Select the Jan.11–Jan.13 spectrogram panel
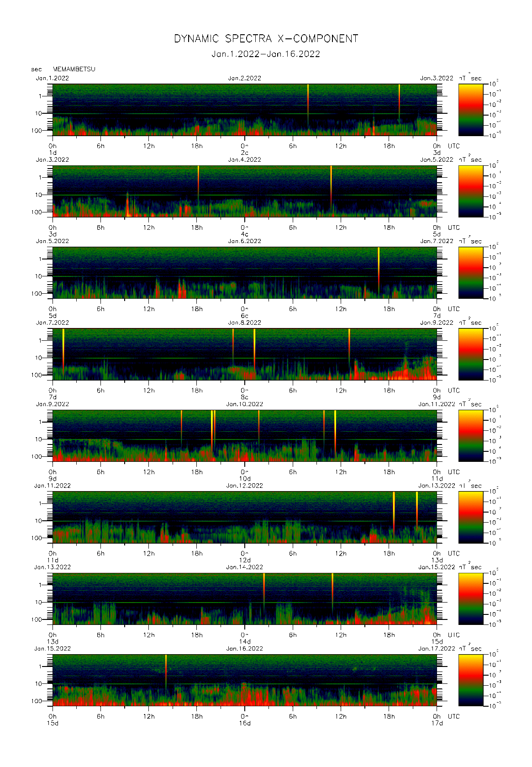 click(x=245, y=517)
